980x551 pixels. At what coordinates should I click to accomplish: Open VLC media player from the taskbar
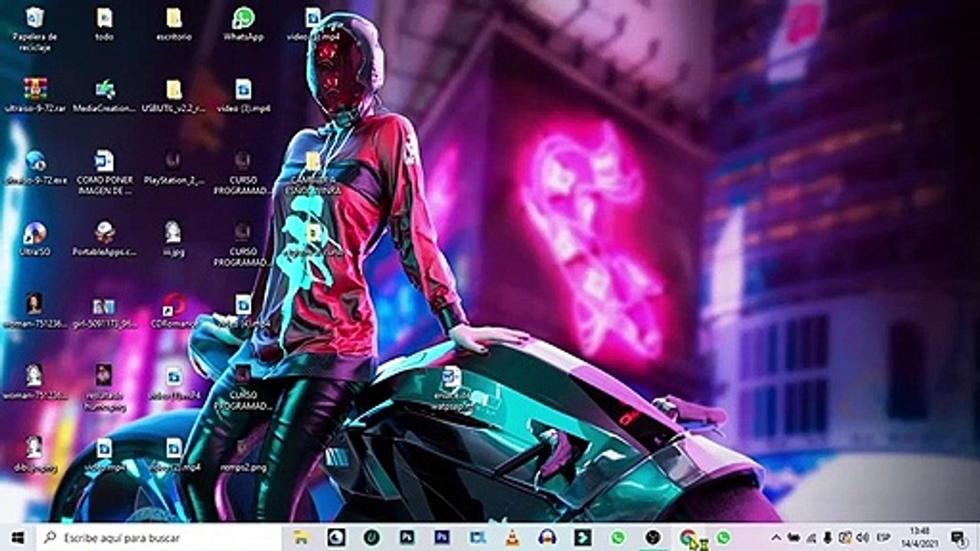[x=512, y=537]
